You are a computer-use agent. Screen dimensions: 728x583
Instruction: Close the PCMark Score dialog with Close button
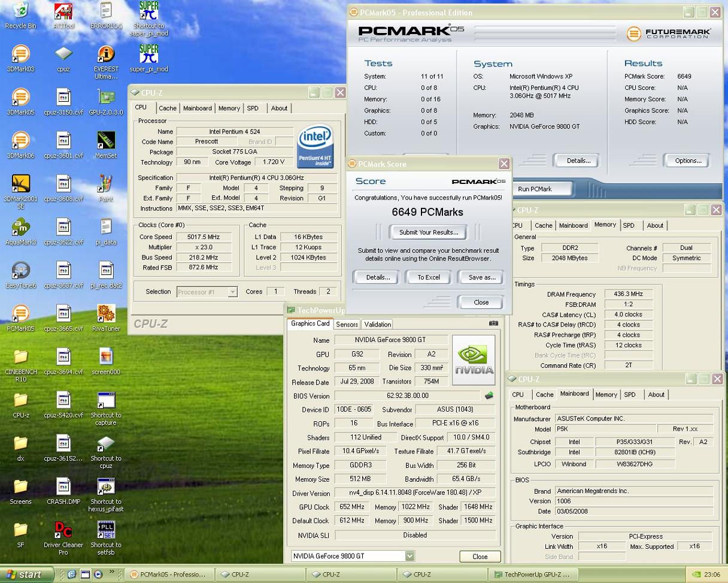click(481, 302)
